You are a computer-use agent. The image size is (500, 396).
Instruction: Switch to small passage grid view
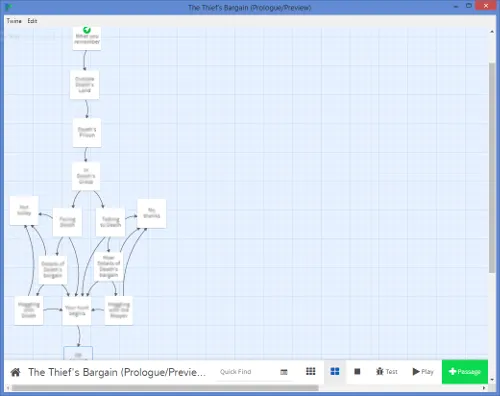pos(311,371)
